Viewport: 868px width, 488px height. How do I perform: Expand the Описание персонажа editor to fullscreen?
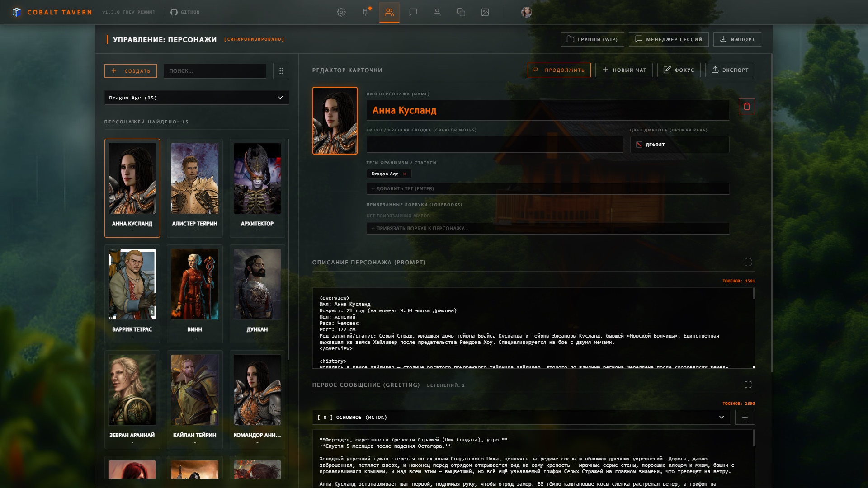coord(748,263)
